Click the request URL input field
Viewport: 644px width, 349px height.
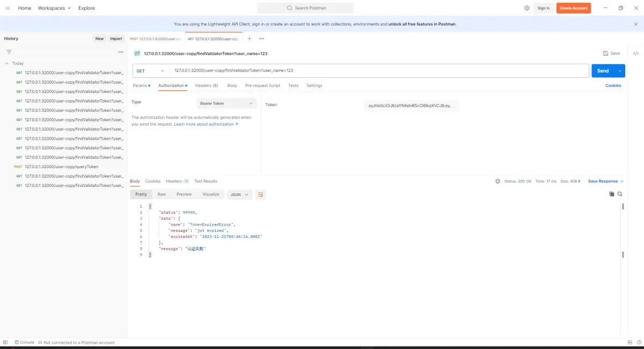(379, 71)
